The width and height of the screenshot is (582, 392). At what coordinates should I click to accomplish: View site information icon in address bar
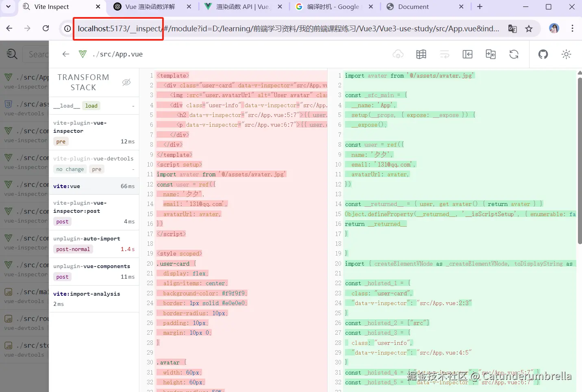click(x=67, y=28)
